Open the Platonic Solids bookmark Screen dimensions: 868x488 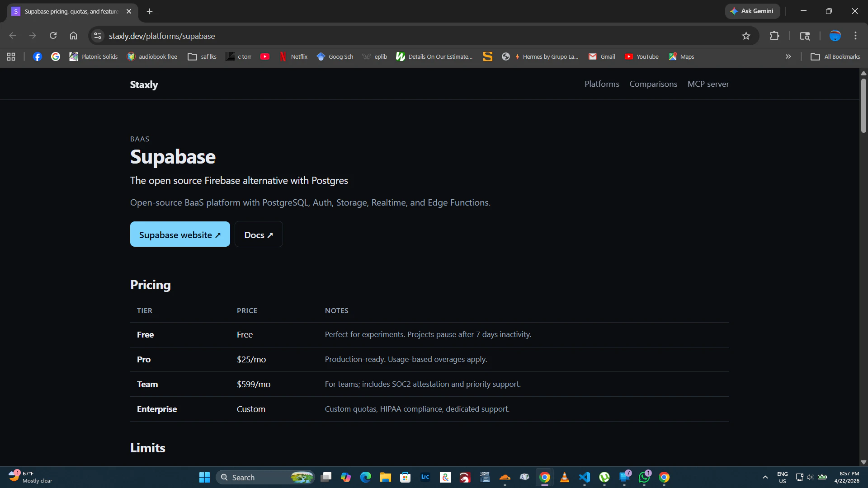pos(94,56)
